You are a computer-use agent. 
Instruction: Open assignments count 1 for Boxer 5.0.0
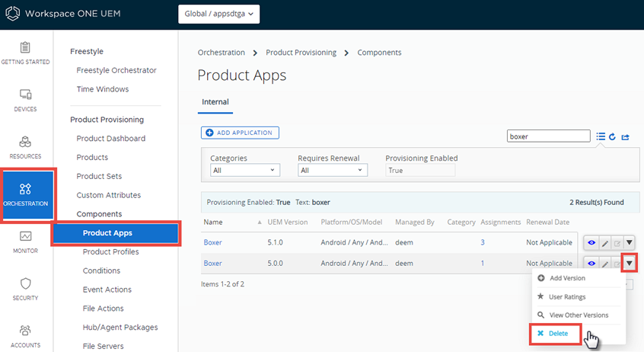click(x=483, y=263)
